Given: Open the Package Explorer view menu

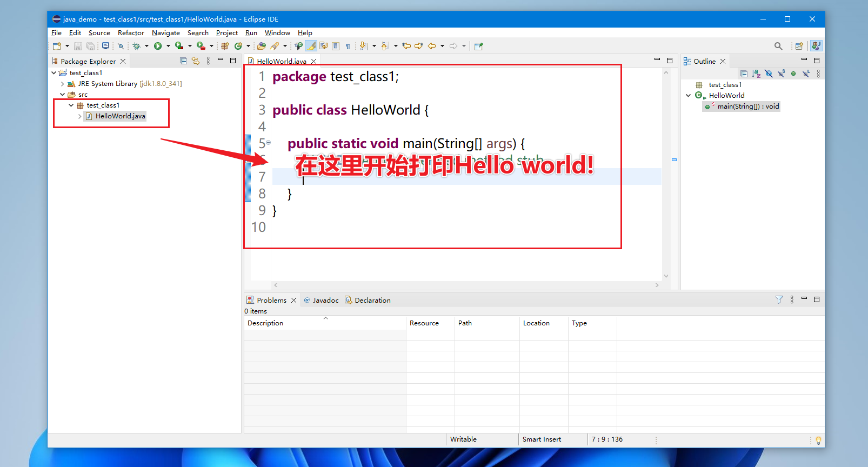Looking at the screenshot, I should [208, 61].
